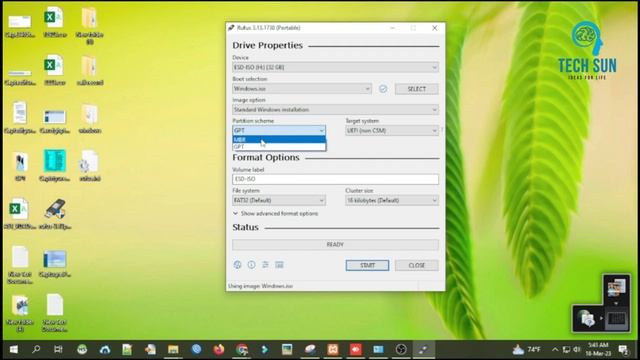The height and width of the screenshot is (360, 640).
Task: Close the Rufus window with the X
Action: click(x=435, y=28)
